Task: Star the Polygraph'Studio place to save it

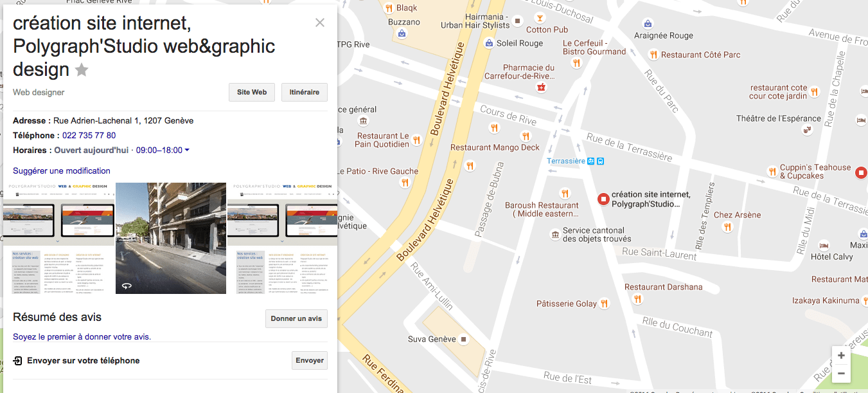Action: click(x=82, y=69)
